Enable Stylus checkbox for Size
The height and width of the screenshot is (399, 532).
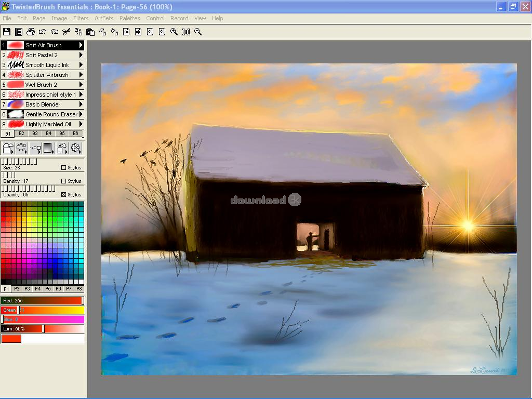64,168
